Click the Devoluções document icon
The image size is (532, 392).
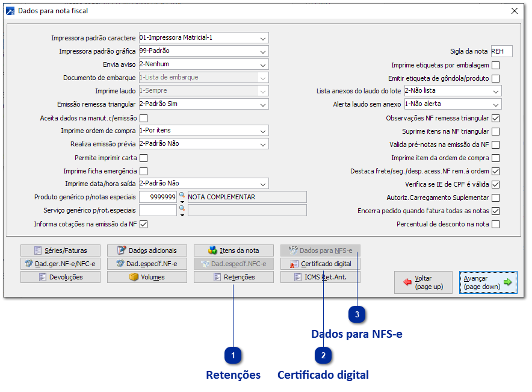pos(42,277)
